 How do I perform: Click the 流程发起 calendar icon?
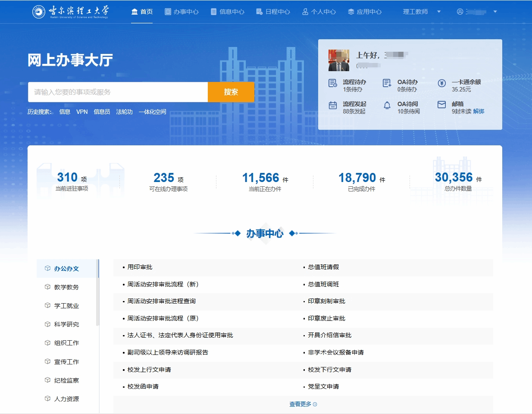pyautogui.click(x=333, y=105)
